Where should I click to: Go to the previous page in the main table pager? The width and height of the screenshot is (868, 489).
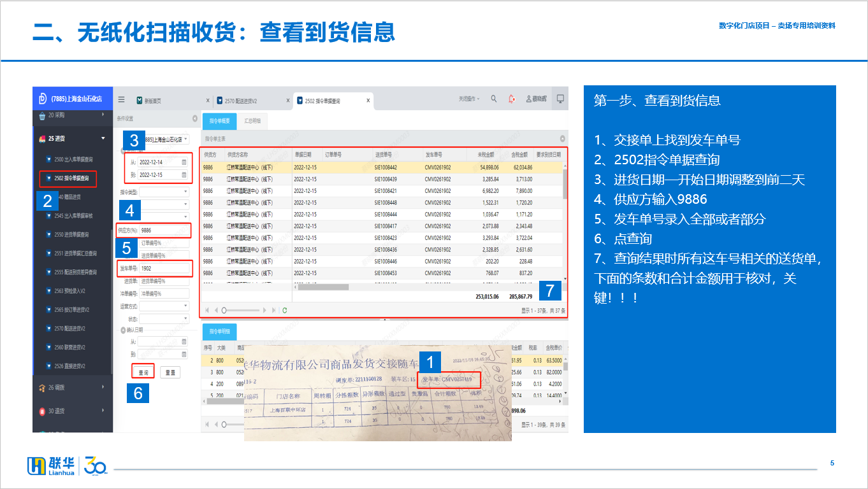pos(215,310)
